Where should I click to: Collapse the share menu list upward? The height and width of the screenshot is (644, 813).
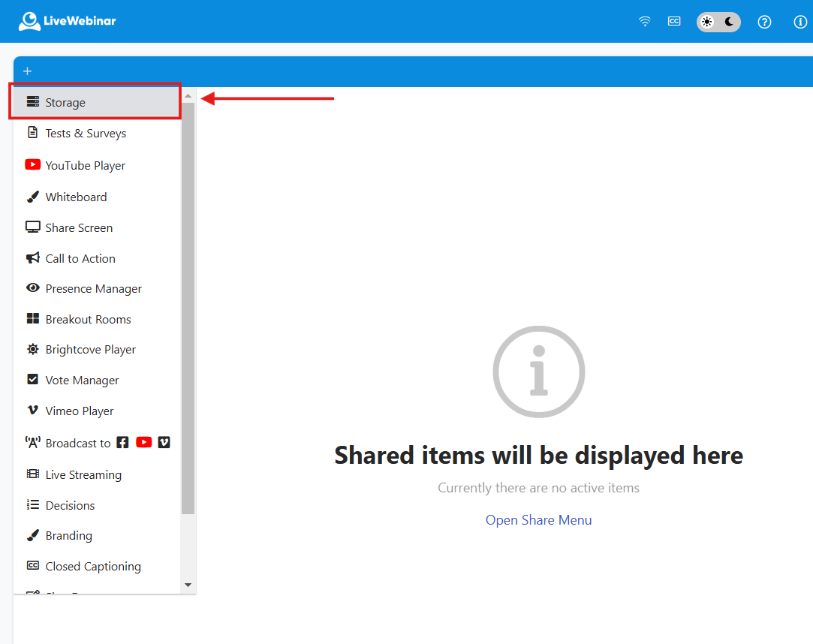(x=188, y=96)
